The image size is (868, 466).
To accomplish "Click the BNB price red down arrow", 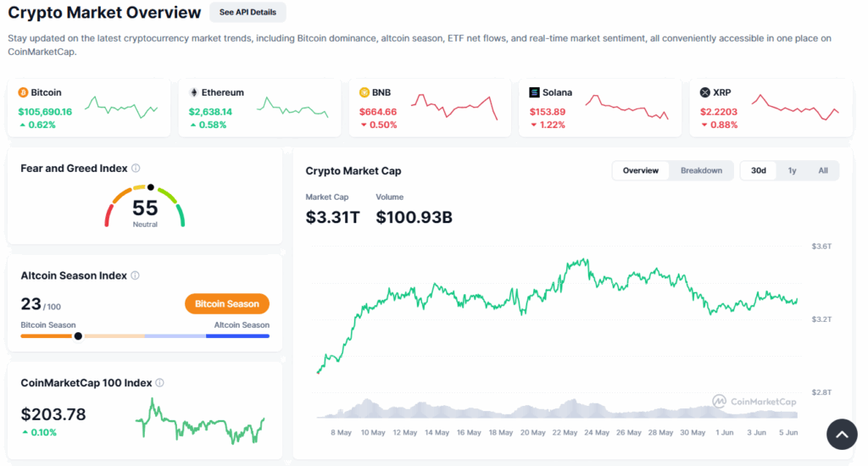I will (x=364, y=125).
